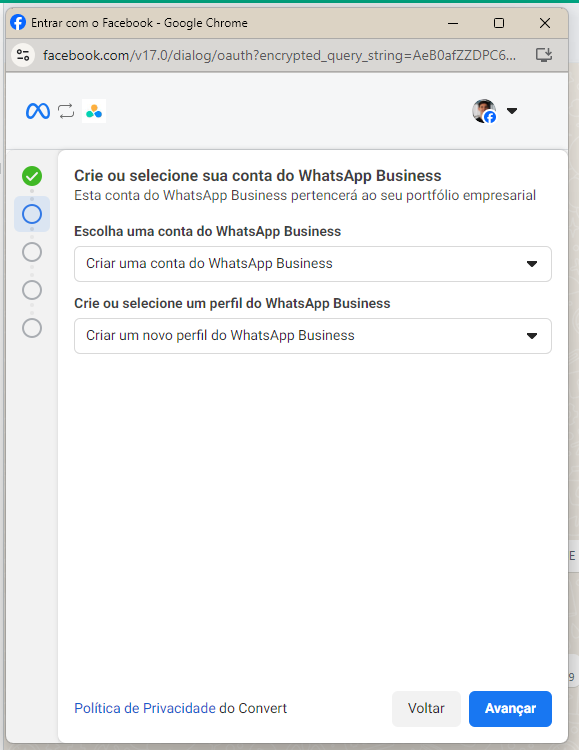
Task: Click the site information icon in address bar
Action: (x=23, y=55)
